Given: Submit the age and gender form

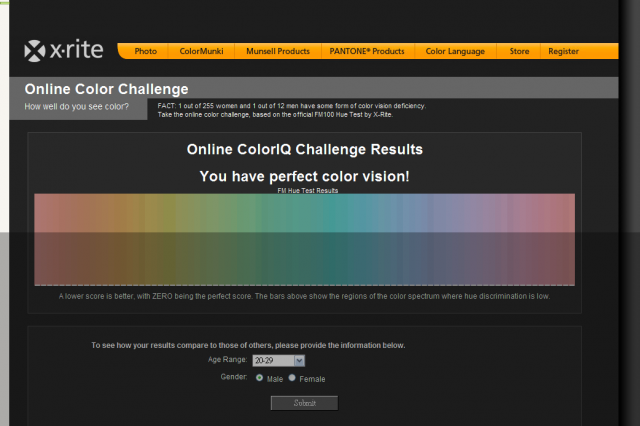Looking at the screenshot, I should coord(304,403).
